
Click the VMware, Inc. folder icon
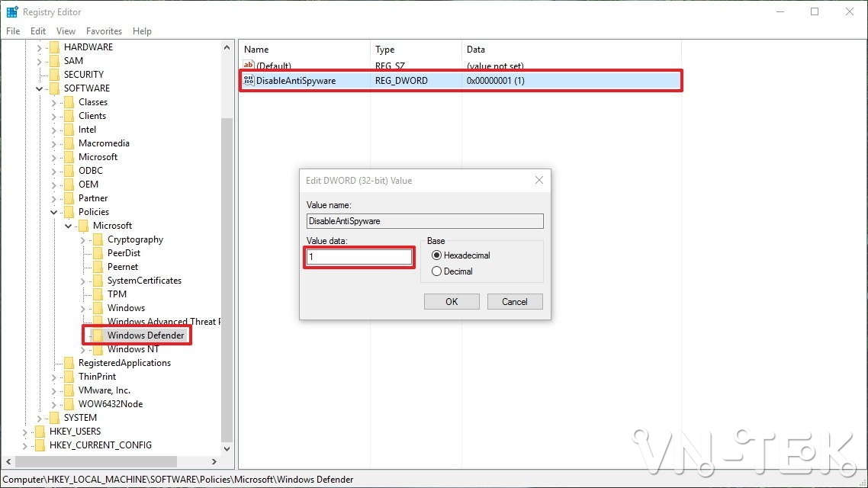pos(69,390)
